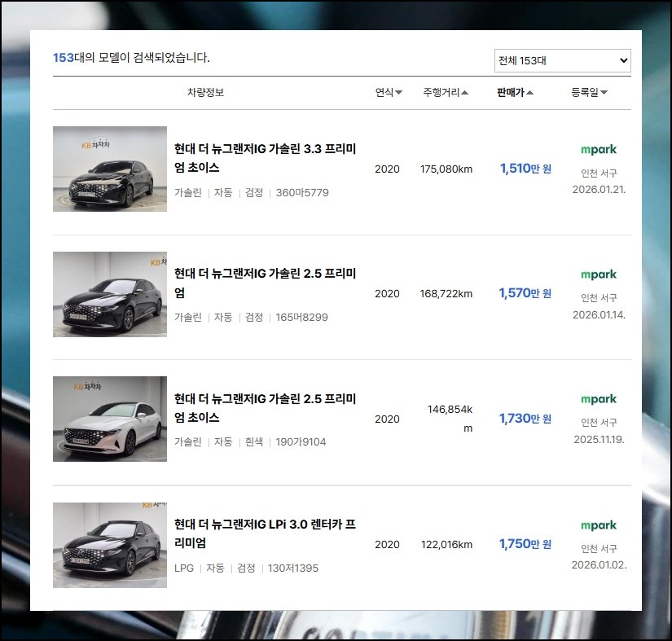Open the 전체 153대 filter dropdown

coord(562,60)
